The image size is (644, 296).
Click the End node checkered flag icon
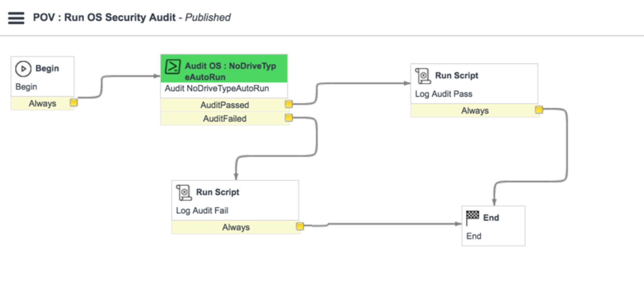(472, 218)
